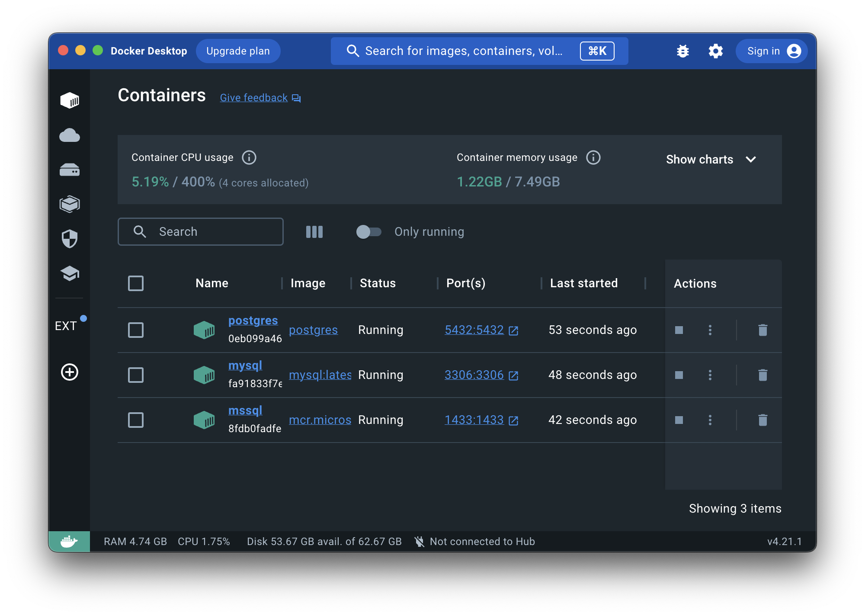Open Docker Desktop settings gear
Image resolution: width=865 pixels, height=616 pixels.
pos(715,51)
